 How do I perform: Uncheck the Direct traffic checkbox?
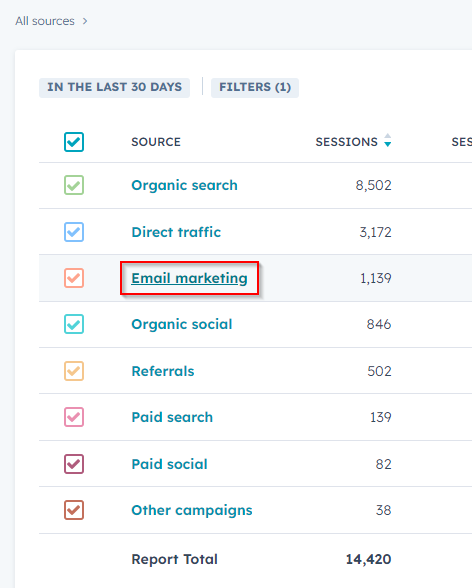coord(74,232)
